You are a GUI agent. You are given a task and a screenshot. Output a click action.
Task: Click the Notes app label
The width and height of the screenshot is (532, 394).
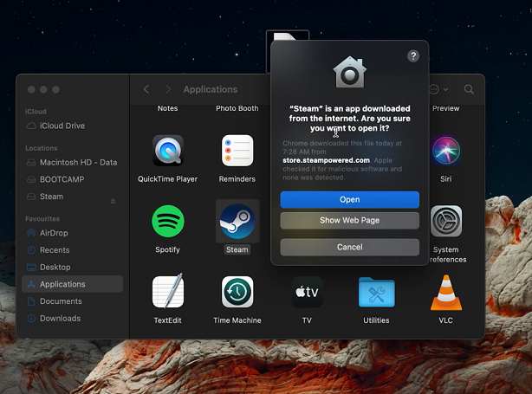(x=167, y=108)
